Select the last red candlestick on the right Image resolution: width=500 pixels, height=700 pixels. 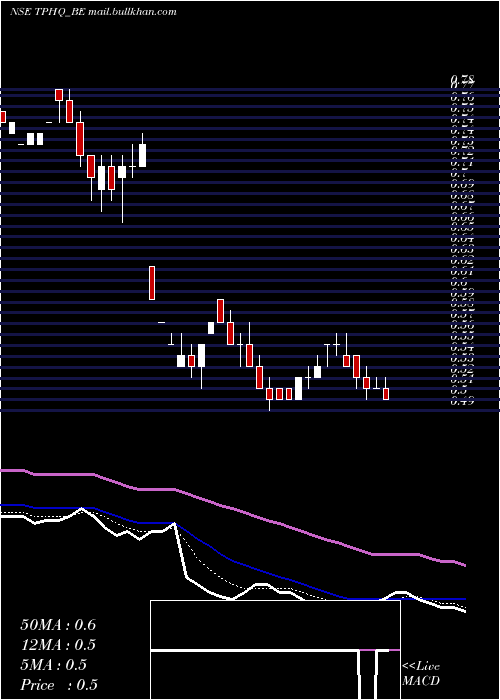click(x=386, y=394)
